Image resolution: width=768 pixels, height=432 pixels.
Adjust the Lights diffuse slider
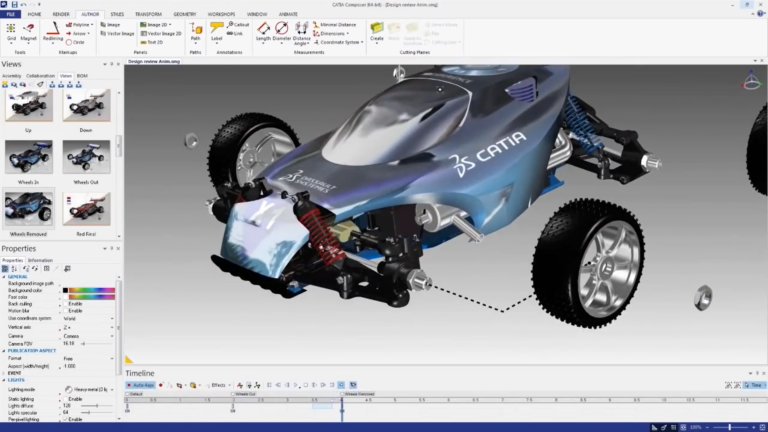96,406
